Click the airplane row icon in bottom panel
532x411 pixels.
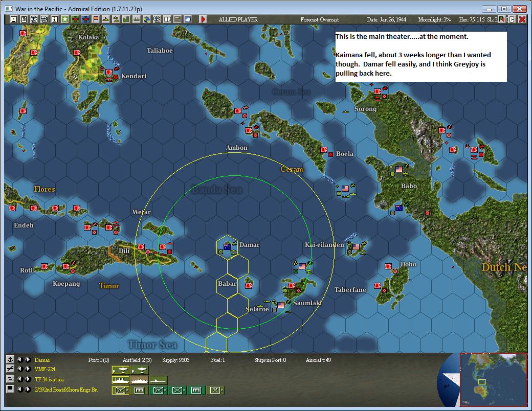(10, 369)
